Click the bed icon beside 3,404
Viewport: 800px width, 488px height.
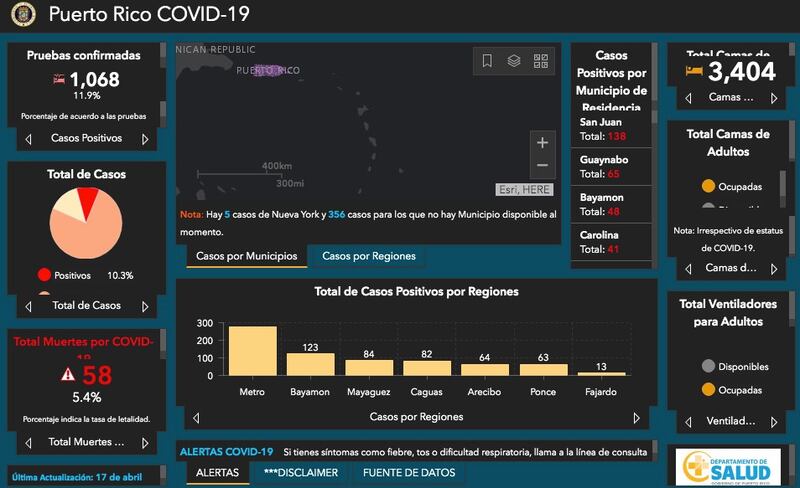tap(694, 70)
